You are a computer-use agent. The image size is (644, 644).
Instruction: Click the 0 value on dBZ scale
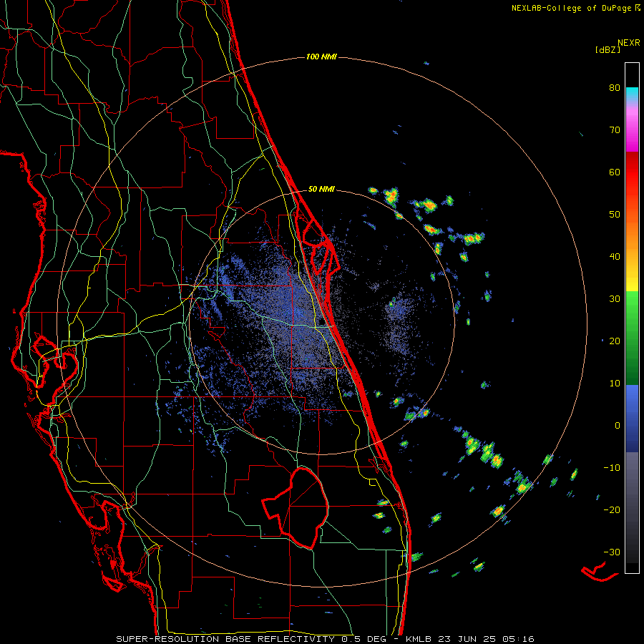(618, 426)
